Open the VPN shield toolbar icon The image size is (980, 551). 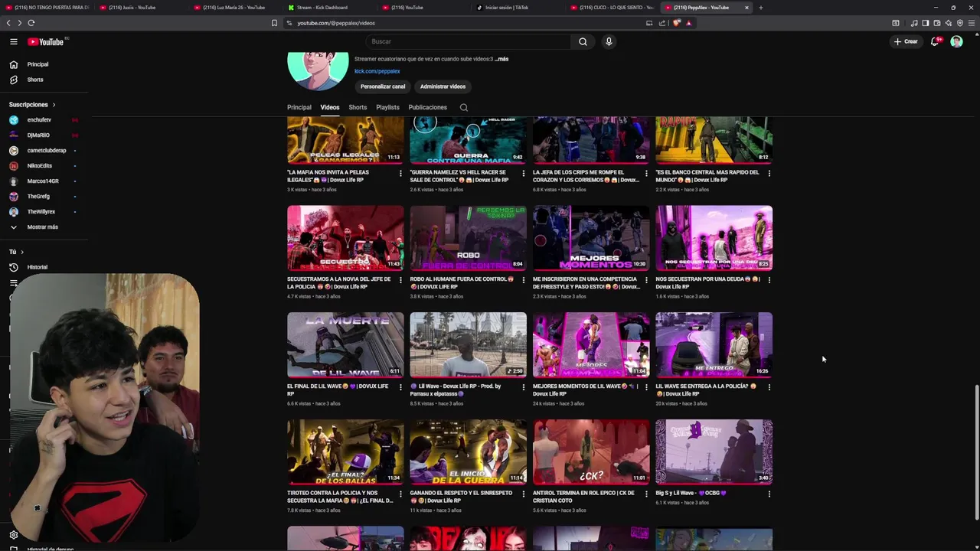[x=960, y=23]
